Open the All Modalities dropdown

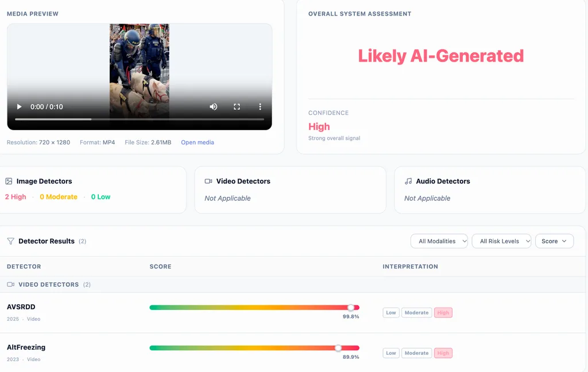click(x=439, y=241)
